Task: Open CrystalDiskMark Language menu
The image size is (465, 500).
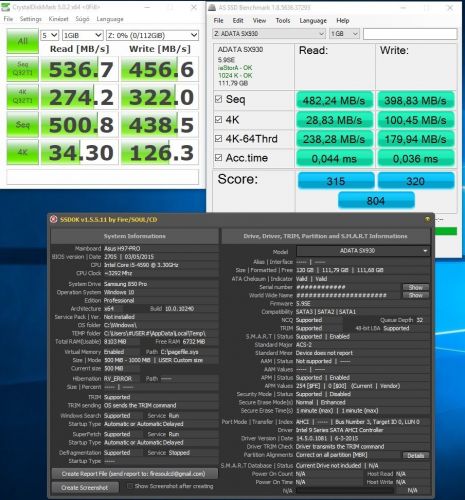Action: tap(110, 19)
